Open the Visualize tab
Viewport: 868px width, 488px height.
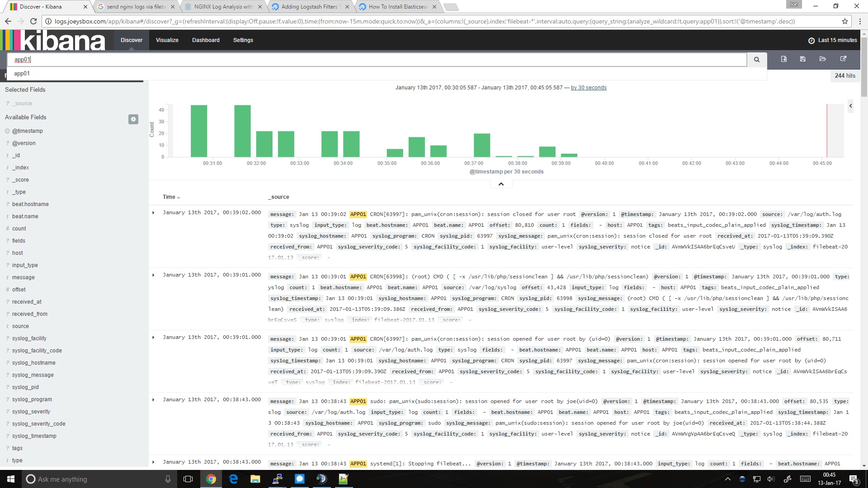(167, 40)
